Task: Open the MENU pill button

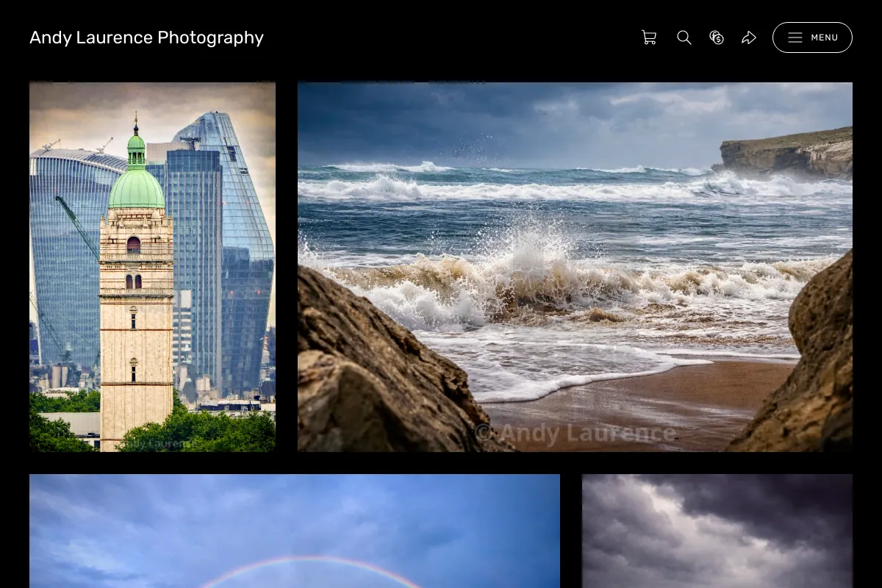Action: [x=812, y=37]
